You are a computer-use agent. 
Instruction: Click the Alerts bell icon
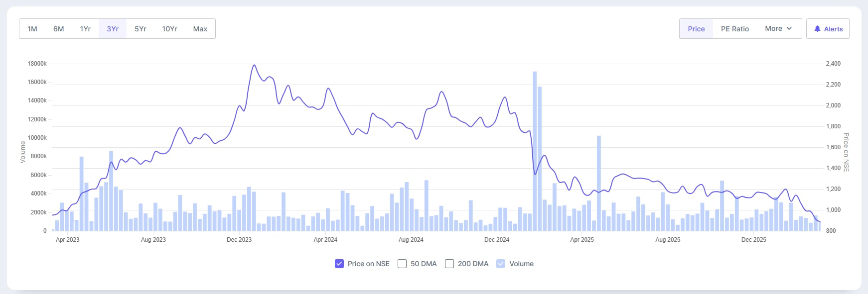pyautogui.click(x=817, y=29)
